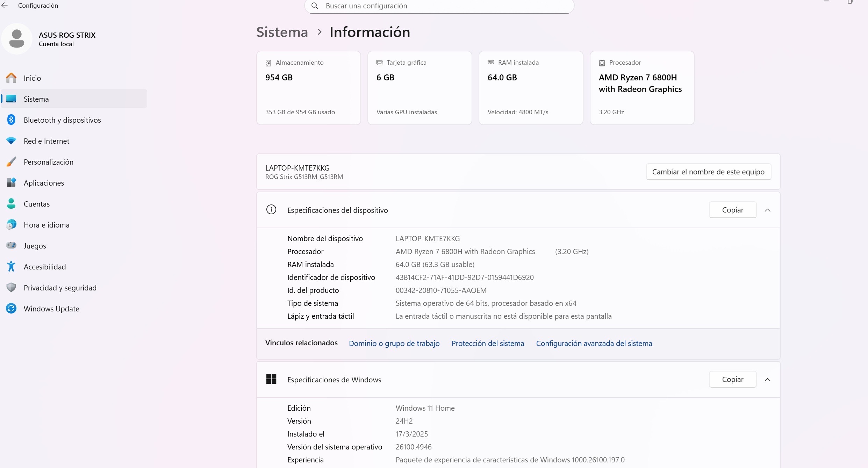Image resolution: width=868 pixels, height=468 pixels.
Task: Open the Procesador AMD Ryzen 7 card
Action: tap(642, 88)
